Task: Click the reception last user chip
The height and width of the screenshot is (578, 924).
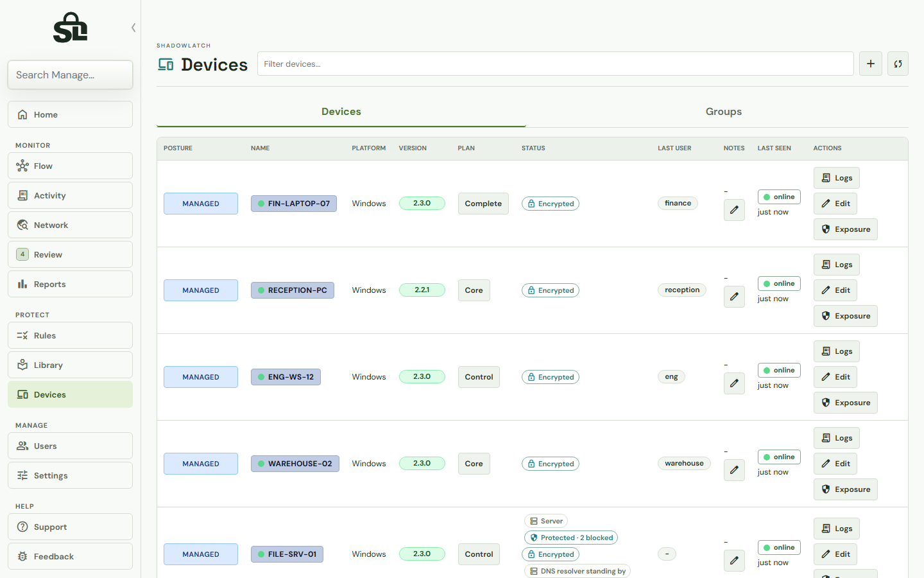Action: (x=682, y=290)
